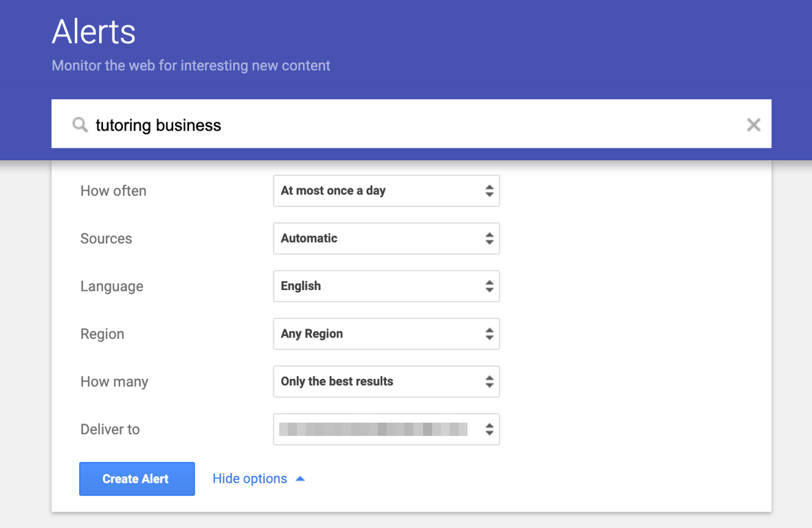
Task: Open the Deliver to selector
Action: (x=385, y=429)
